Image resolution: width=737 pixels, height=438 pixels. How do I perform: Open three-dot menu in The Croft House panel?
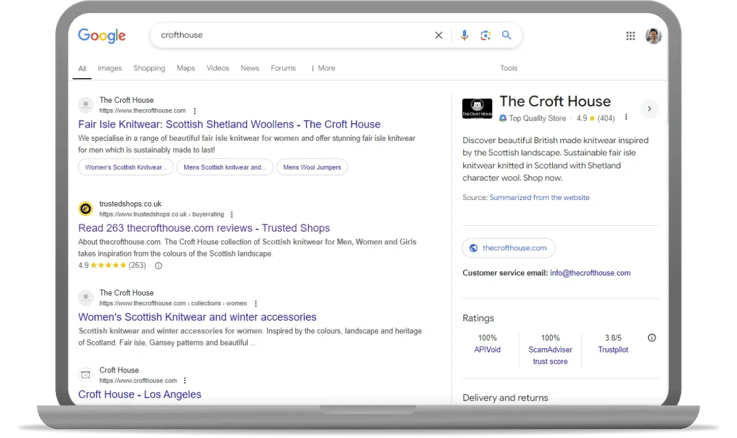pos(626,117)
